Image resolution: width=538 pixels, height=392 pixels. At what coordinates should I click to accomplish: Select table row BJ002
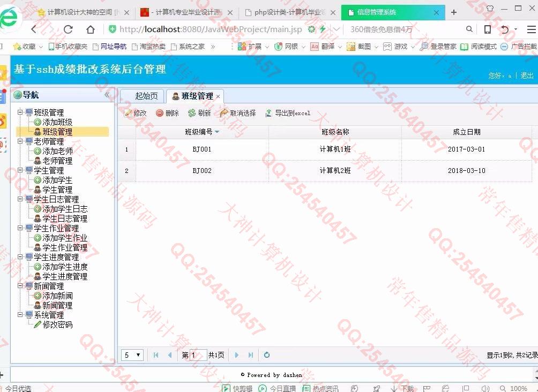(325, 170)
